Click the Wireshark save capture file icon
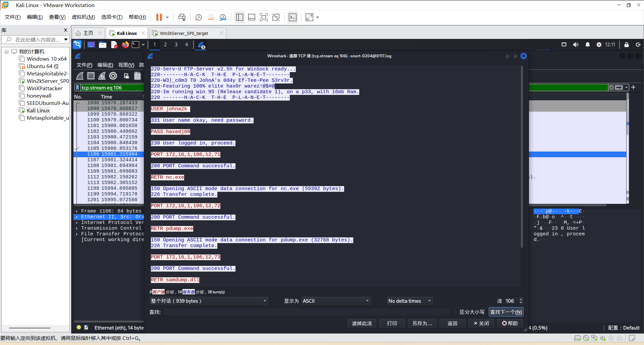Screen dimensions: 644x345 pyautogui.click(x=138, y=76)
